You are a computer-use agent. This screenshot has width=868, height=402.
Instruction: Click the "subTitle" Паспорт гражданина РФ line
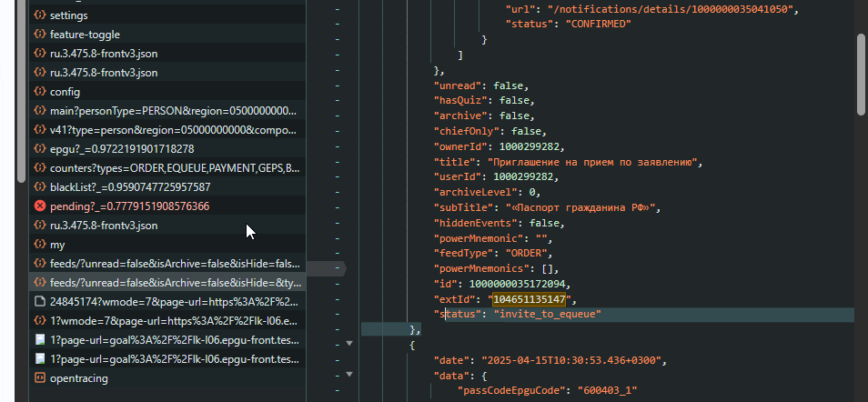point(548,208)
